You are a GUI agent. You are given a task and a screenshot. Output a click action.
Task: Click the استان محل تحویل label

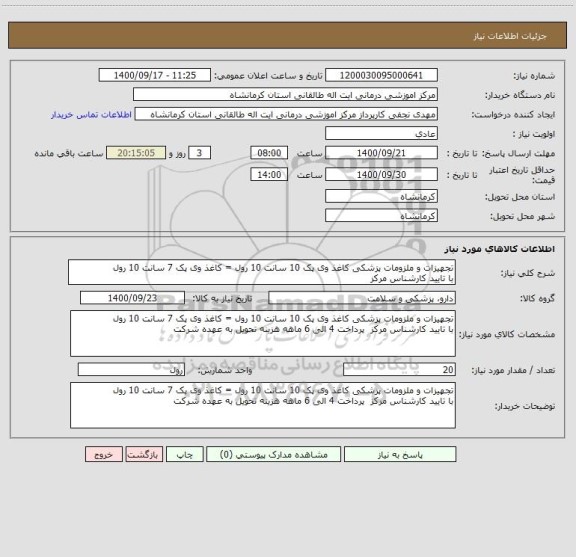point(520,197)
